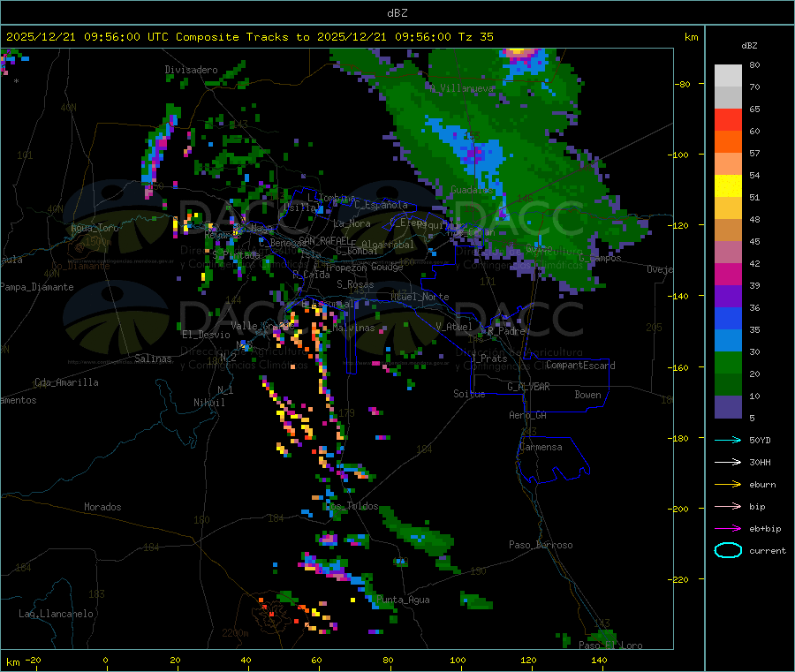Image resolution: width=795 pixels, height=672 pixels.
Task: Click the current legend label
Action: pos(768,551)
